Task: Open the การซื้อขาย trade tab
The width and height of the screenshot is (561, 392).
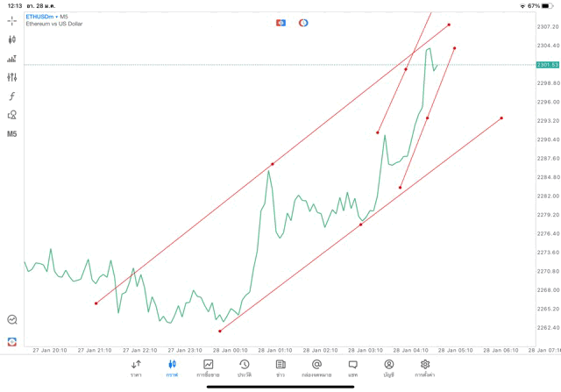Action: [209, 367]
